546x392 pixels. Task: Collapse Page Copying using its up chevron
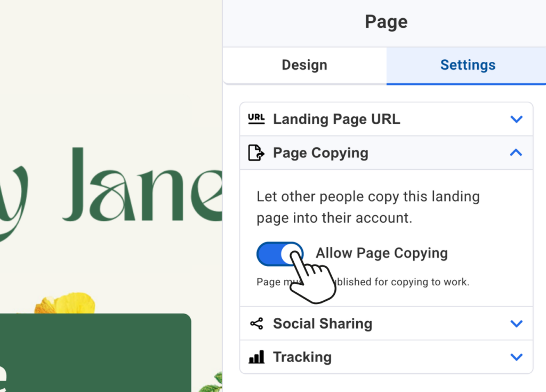coord(516,153)
